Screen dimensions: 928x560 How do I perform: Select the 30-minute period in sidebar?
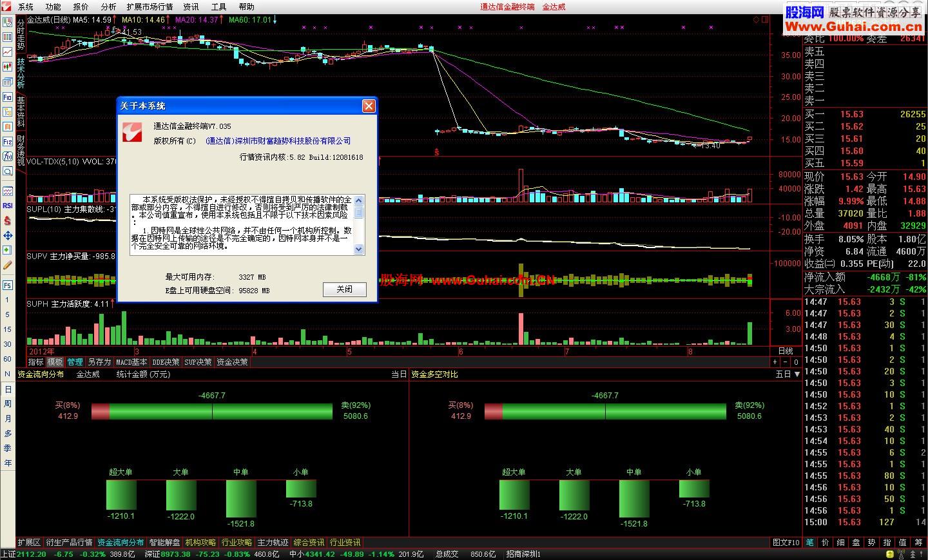pos(8,344)
